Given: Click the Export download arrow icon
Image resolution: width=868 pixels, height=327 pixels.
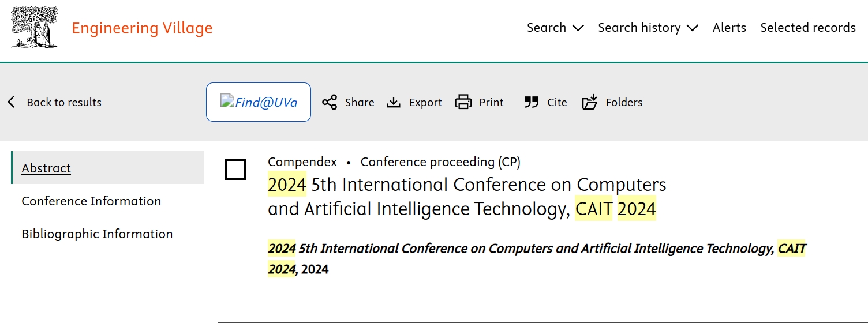Looking at the screenshot, I should pyautogui.click(x=394, y=103).
